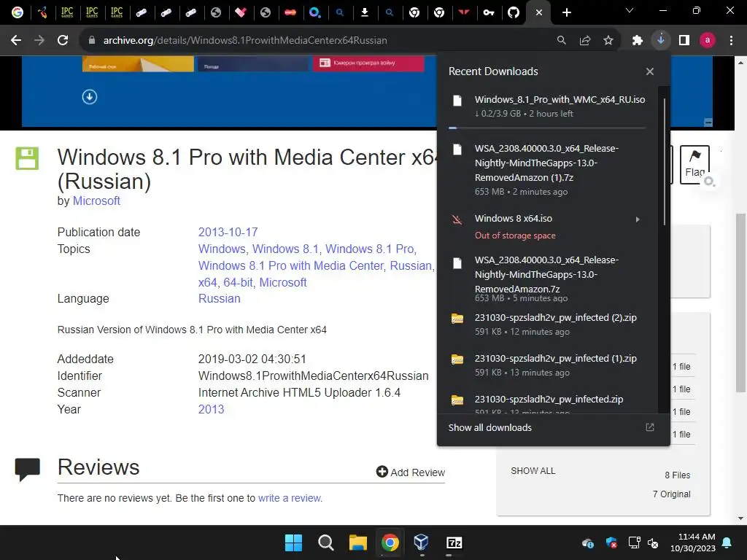Click the failed download icon
Screen dimensions: 747x560
(x=457, y=219)
